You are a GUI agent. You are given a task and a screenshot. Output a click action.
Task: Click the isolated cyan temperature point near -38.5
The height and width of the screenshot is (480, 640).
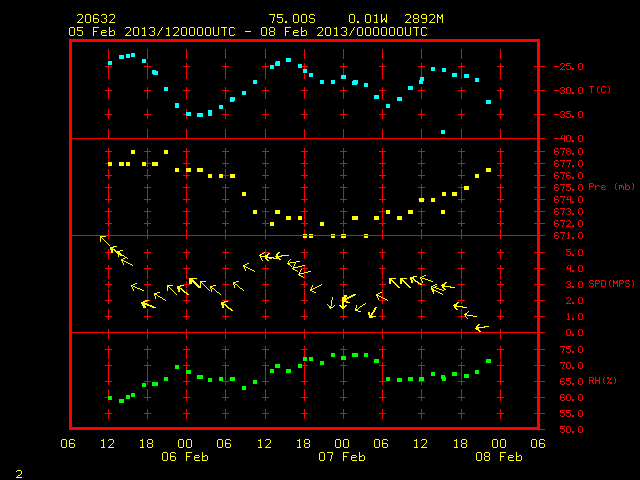443,132
